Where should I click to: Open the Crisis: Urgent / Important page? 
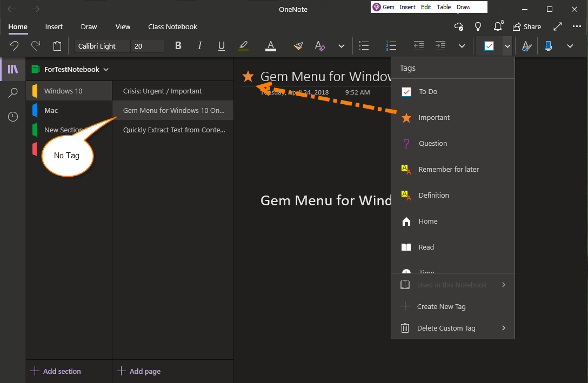point(173,91)
